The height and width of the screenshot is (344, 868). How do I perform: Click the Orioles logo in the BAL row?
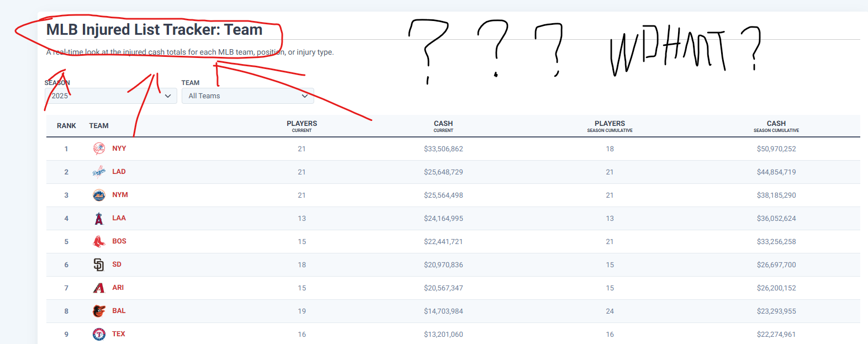coord(99,311)
